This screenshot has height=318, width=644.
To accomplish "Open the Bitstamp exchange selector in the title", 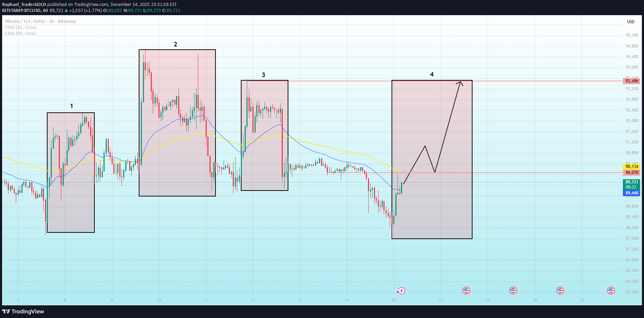I will point(67,21).
